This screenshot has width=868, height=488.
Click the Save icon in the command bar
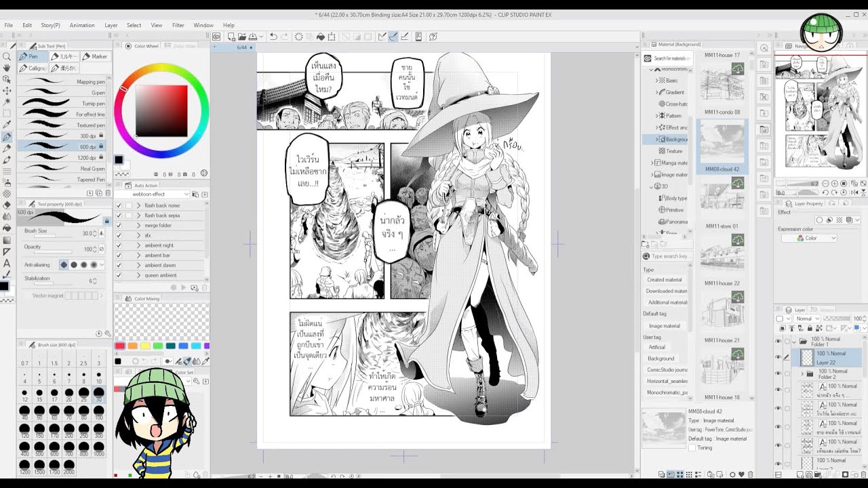coord(252,37)
